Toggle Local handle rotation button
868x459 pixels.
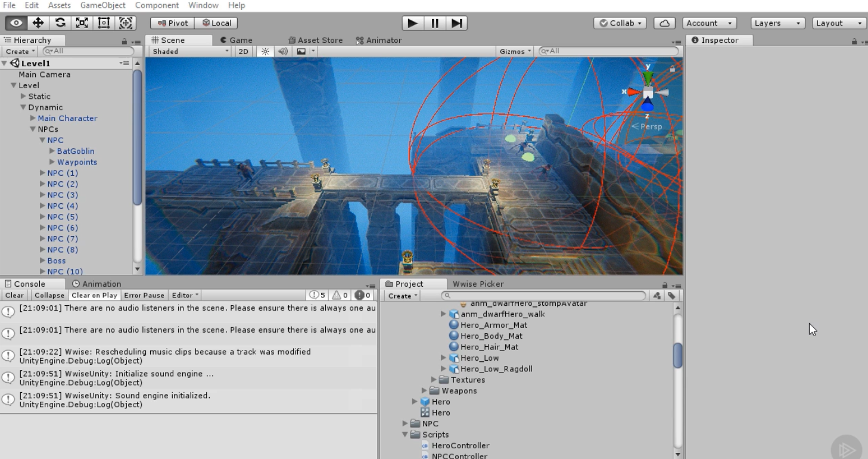216,23
